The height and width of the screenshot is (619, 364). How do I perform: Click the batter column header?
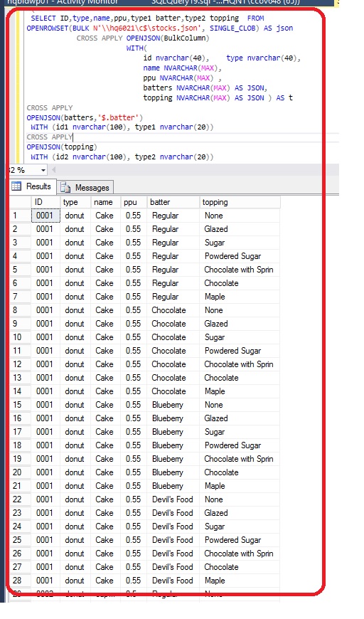173,202
